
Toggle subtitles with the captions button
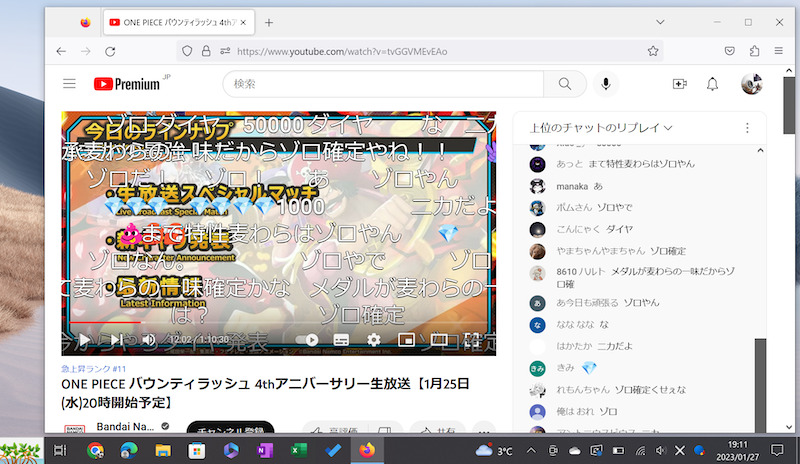pyautogui.click(x=341, y=340)
